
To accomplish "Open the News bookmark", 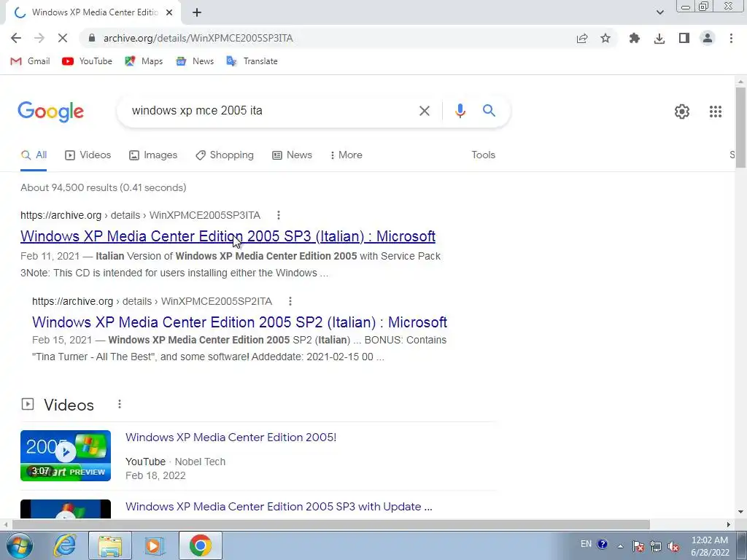I will tap(195, 61).
